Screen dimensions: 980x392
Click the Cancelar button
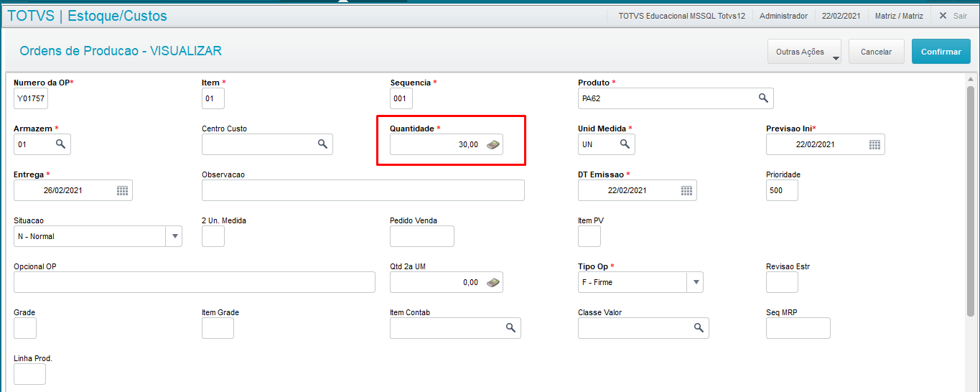click(x=876, y=52)
